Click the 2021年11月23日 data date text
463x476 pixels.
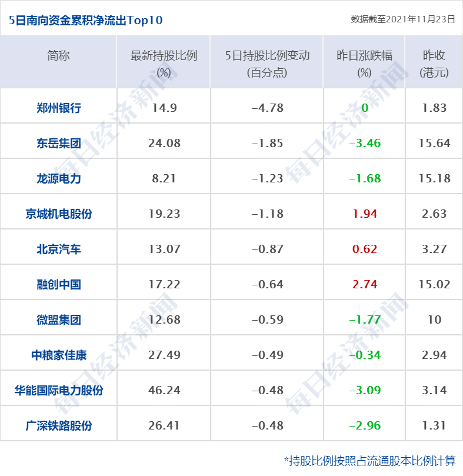pos(402,19)
